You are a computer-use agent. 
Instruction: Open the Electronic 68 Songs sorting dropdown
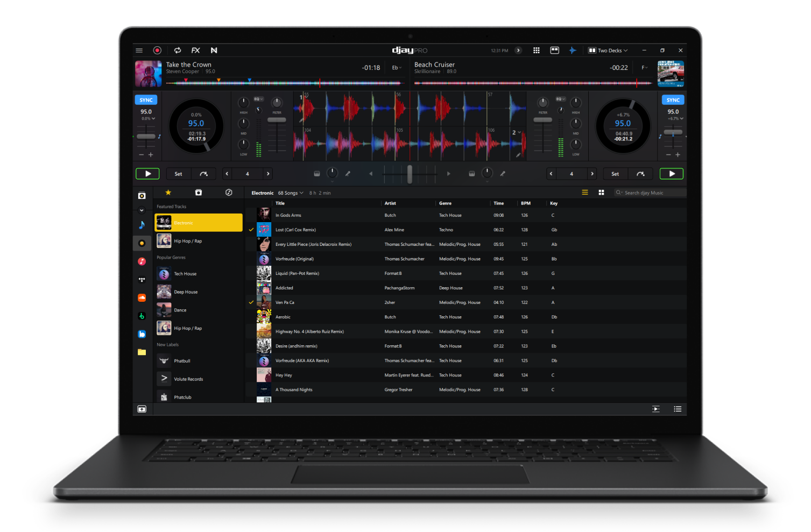point(290,193)
